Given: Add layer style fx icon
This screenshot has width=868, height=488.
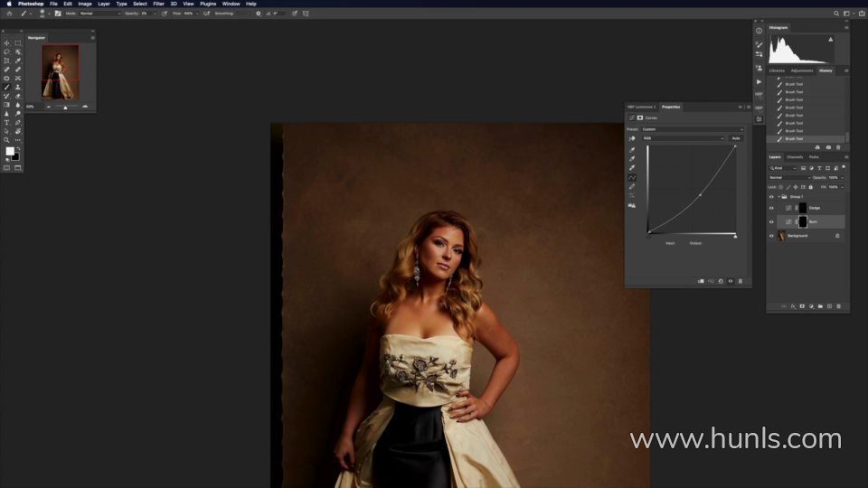Looking at the screenshot, I should click(793, 306).
